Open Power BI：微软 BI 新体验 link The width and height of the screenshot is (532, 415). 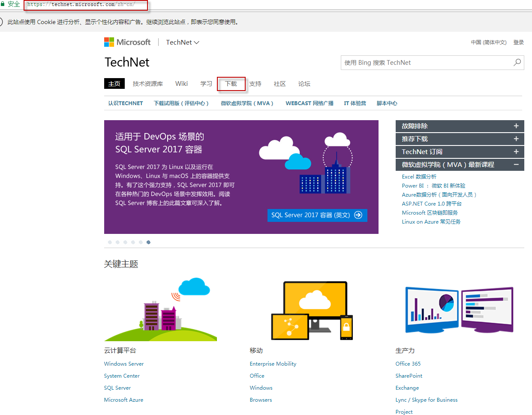[x=433, y=186]
